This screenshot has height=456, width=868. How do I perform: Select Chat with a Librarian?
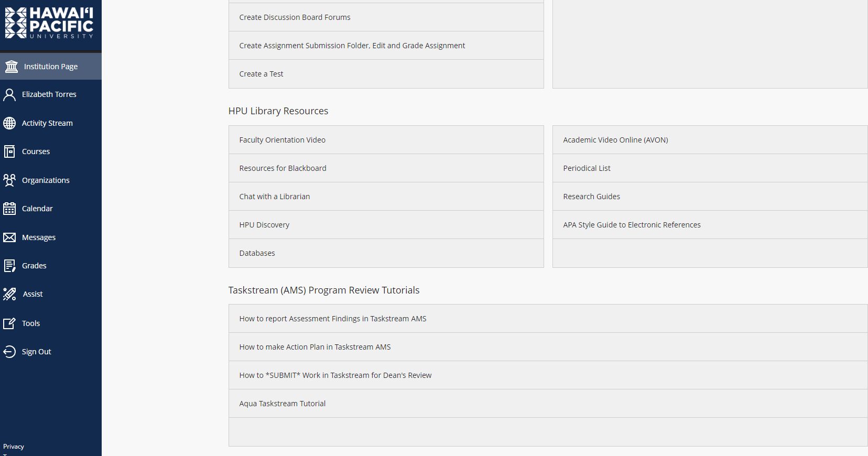(x=386, y=197)
